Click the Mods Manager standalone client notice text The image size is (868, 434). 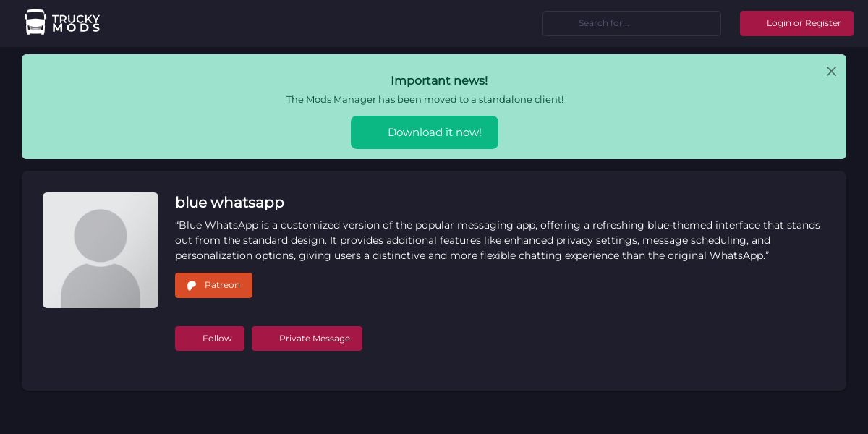425,100
